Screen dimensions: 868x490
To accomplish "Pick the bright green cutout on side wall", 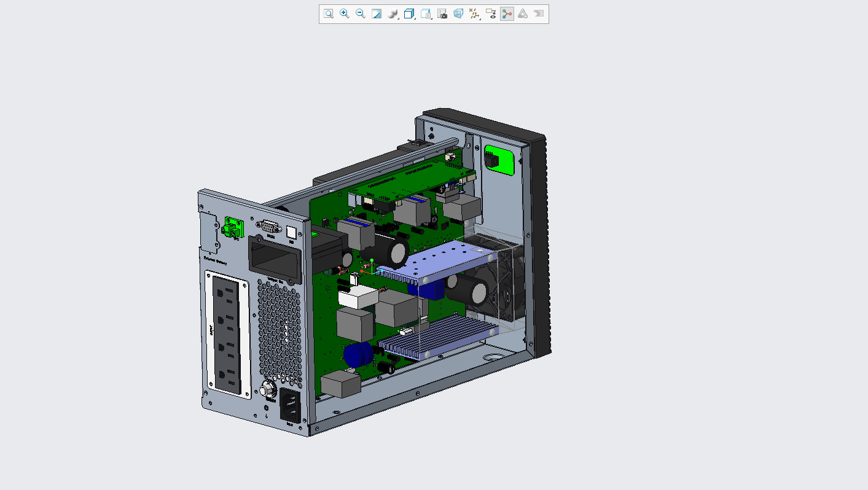I will (x=499, y=160).
